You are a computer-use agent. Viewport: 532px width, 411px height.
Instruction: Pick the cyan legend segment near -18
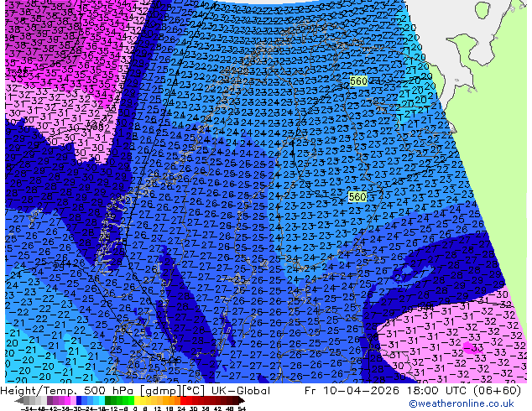click(x=102, y=401)
